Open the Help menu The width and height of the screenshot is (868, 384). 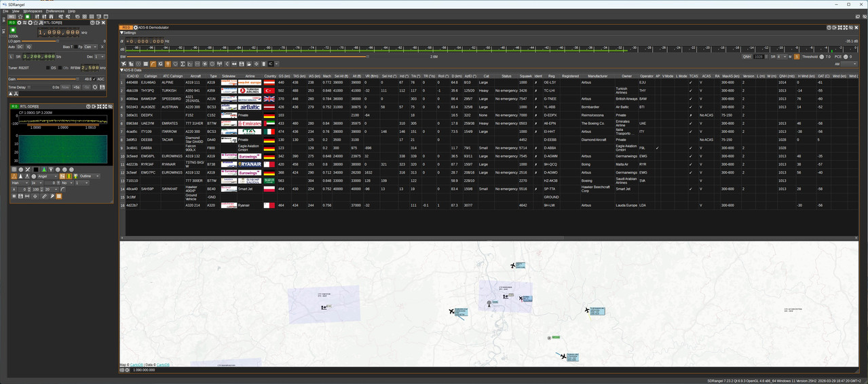pos(71,11)
